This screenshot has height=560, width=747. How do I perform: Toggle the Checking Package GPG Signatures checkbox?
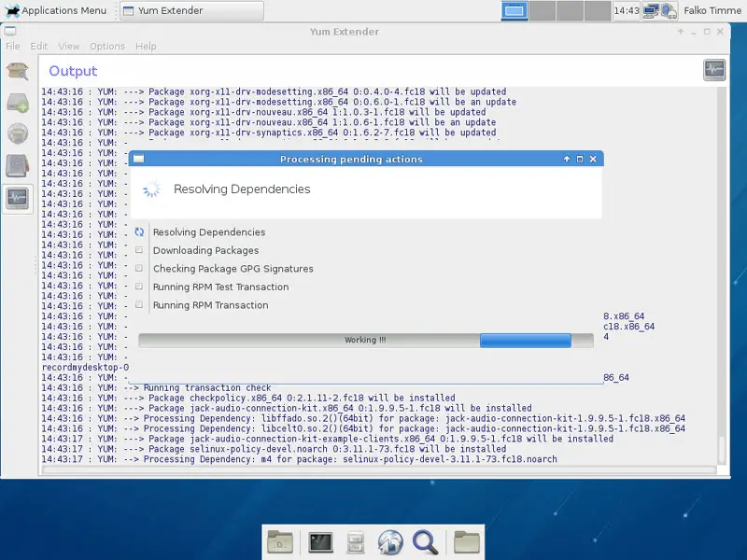pos(139,268)
